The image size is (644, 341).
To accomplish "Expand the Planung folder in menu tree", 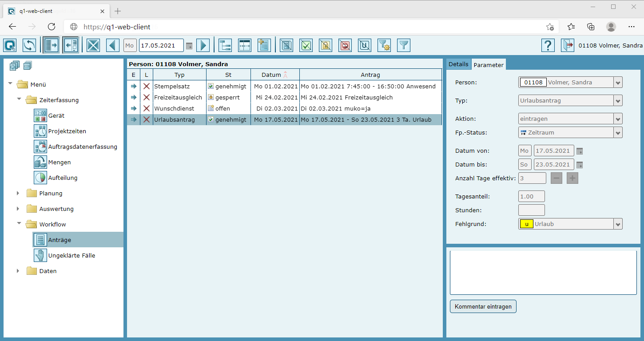I will [x=18, y=193].
